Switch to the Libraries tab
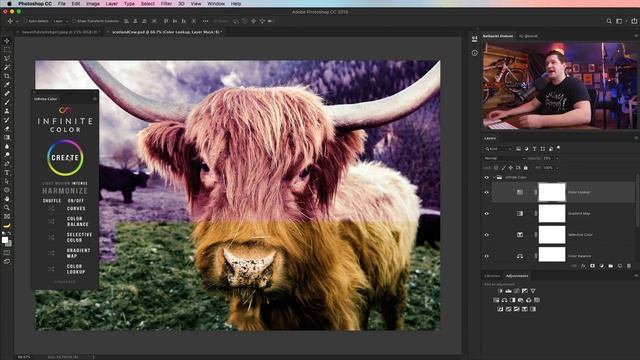The width and height of the screenshot is (640, 360). [492, 276]
